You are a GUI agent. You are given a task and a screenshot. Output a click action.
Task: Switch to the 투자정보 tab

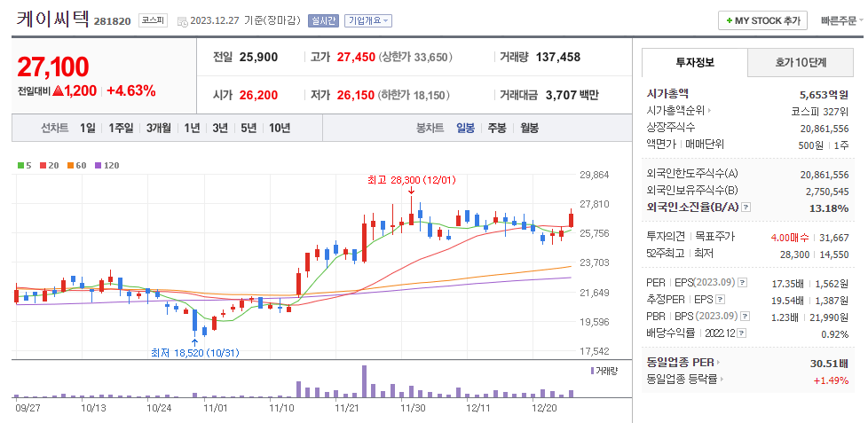(x=695, y=62)
